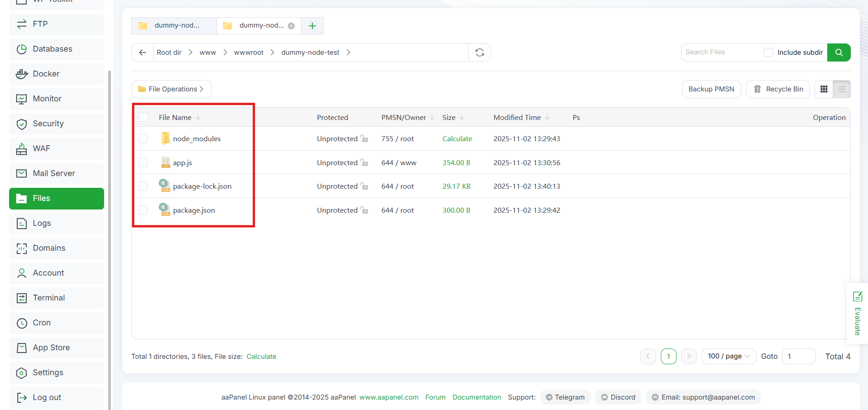868x410 pixels.
Task: Click the Account person icon
Action: [21, 273]
